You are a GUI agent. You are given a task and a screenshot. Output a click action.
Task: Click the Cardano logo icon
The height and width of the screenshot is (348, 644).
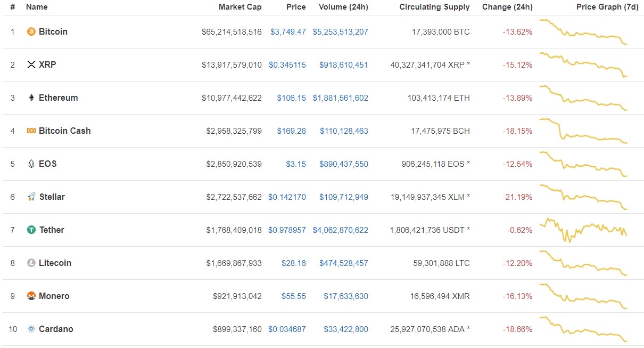pos(31,329)
